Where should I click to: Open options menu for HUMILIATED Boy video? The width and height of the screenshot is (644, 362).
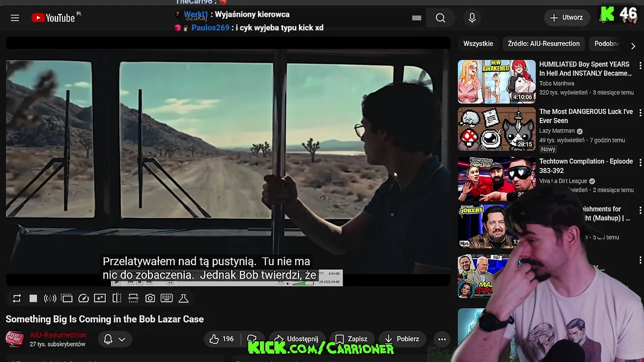pyautogui.click(x=640, y=65)
